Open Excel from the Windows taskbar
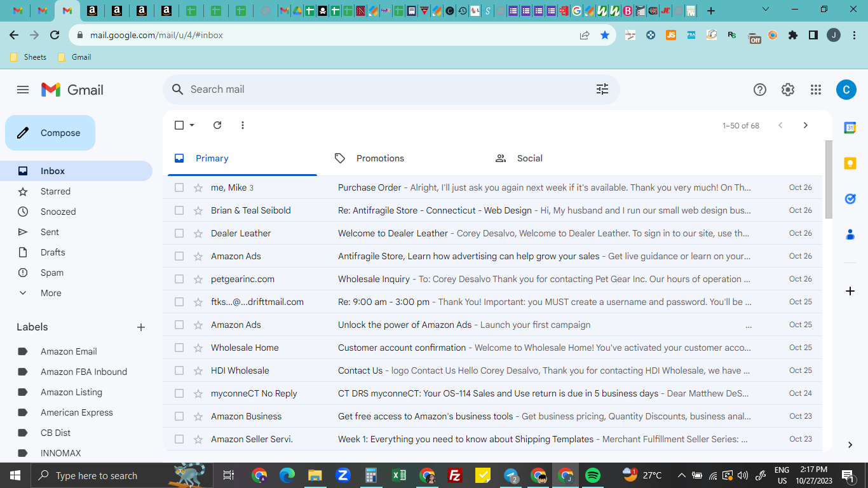 pyautogui.click(x=399, y=475)
